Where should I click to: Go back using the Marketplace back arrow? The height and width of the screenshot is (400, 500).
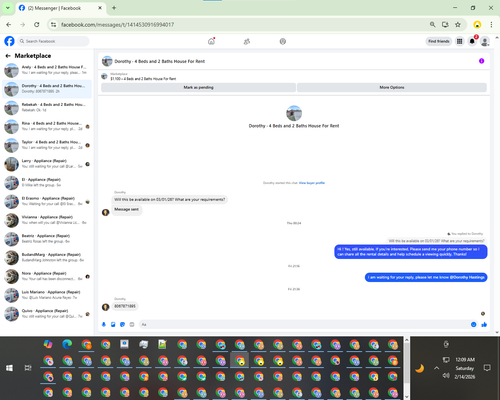pyautogui.click(x=8, y=56)
